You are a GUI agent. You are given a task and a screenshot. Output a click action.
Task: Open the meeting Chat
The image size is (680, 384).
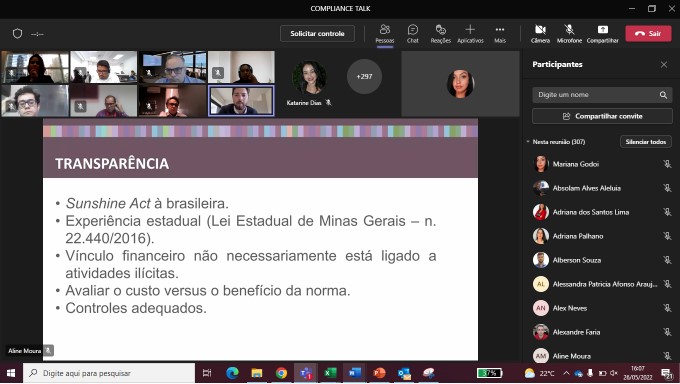coord(413,34)
